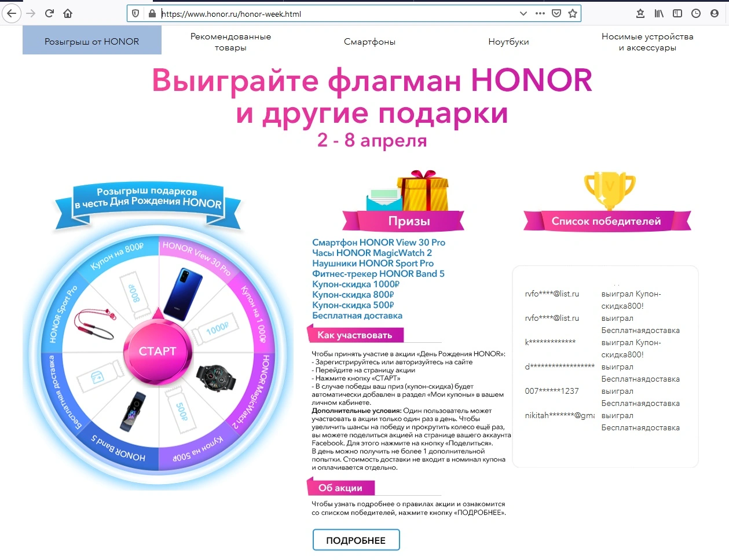
Task: Click prize line Бесплатная доставка
Action: [x=357, y=316]
